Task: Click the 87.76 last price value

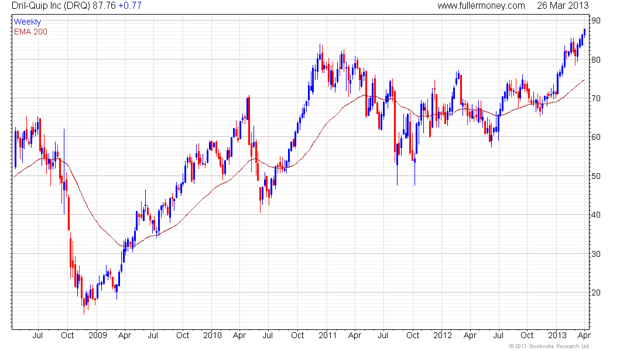Action: 104,6
